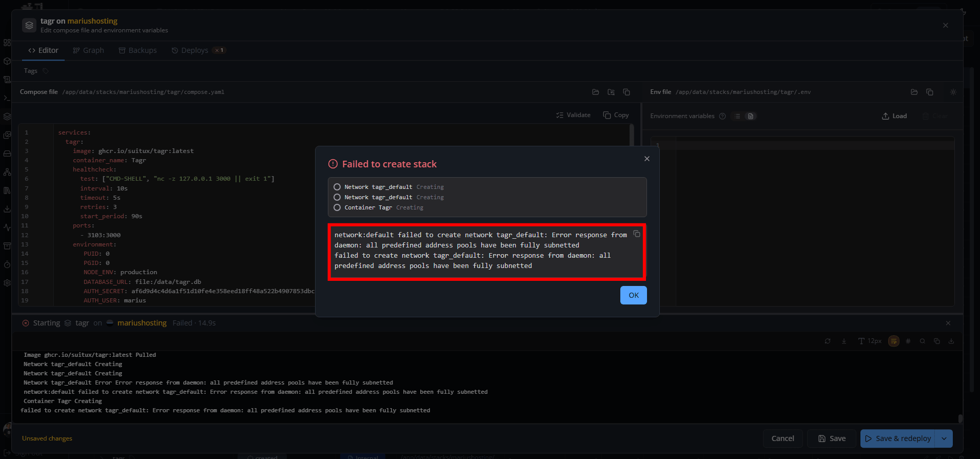Open the terminal icon in sidebar
The width and height of the screenshot is (980, 459).
7,98
